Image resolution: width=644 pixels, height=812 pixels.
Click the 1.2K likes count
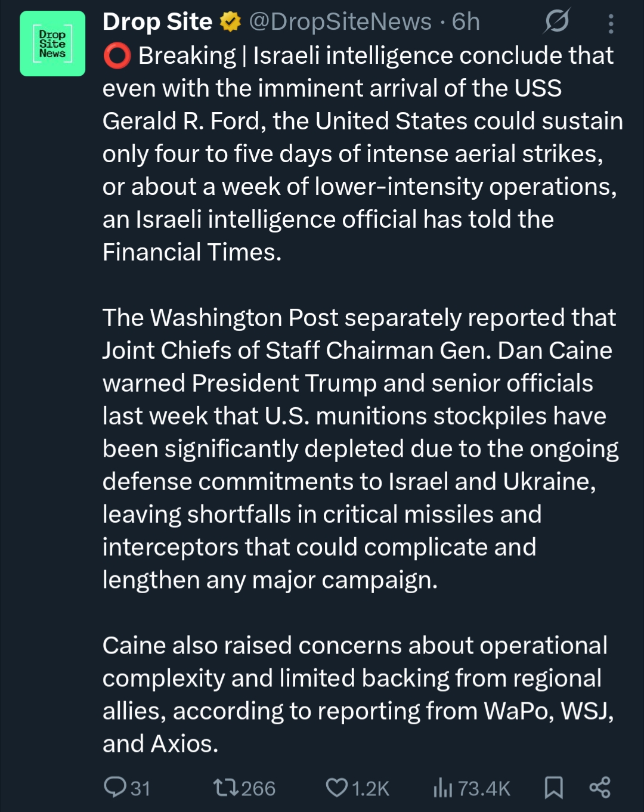[x=370, y=788]
